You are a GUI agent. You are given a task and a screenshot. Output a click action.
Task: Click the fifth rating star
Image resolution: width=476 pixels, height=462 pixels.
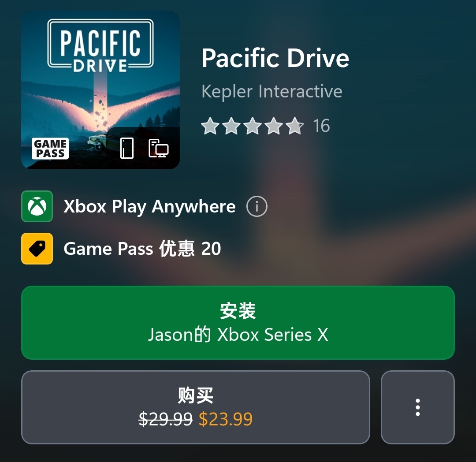click(x=295, y=126)
